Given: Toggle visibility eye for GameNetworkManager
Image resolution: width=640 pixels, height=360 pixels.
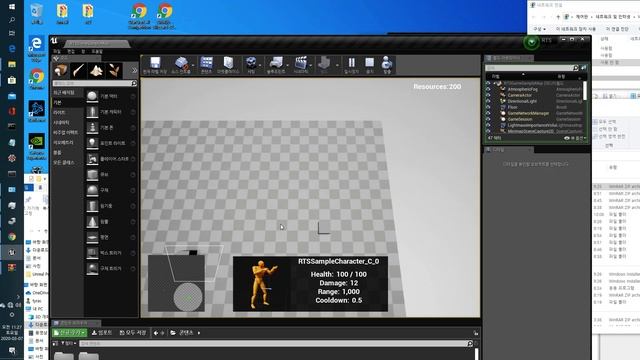Looking at the screenshot, I should pyautogui.click(x=488, y=113).
